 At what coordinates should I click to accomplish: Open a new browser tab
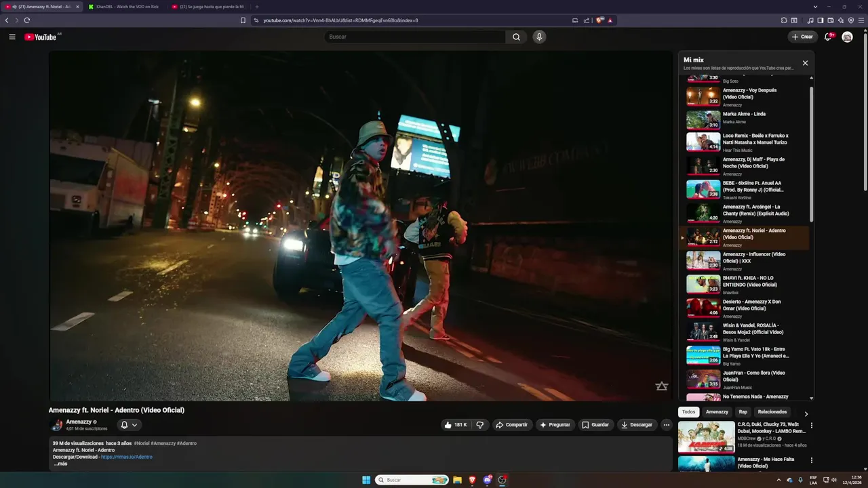(x=257, y=7)
